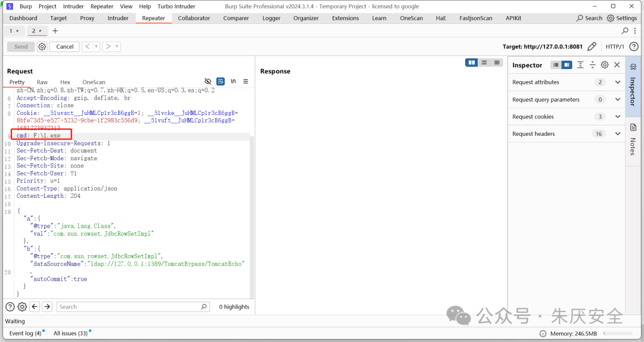
Task: Go back to previous request arrow
Action: coord(87,46)
